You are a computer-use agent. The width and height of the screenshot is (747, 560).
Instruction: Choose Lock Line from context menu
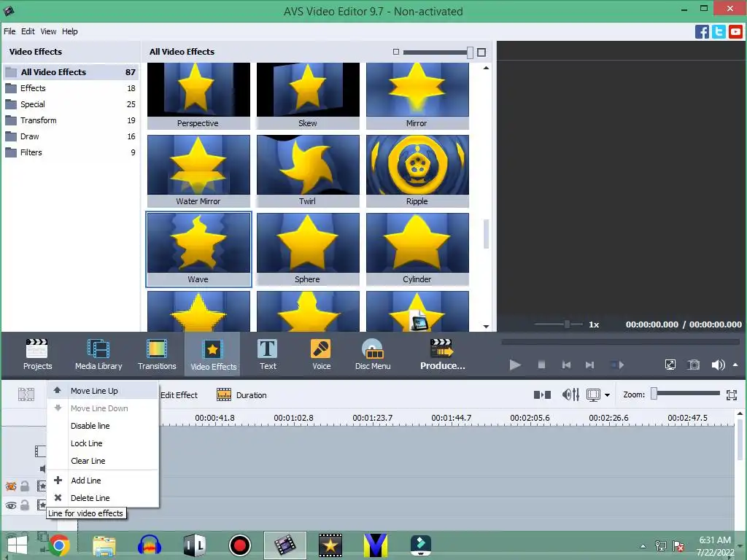[x=103, y=443]
